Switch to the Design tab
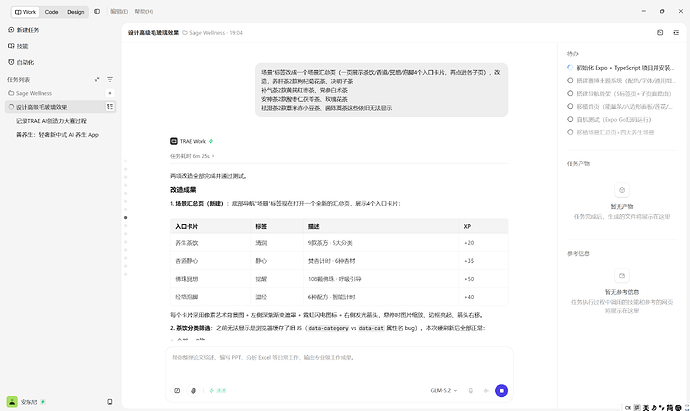This screenshot has width=690, height=411. click(76, 12)
